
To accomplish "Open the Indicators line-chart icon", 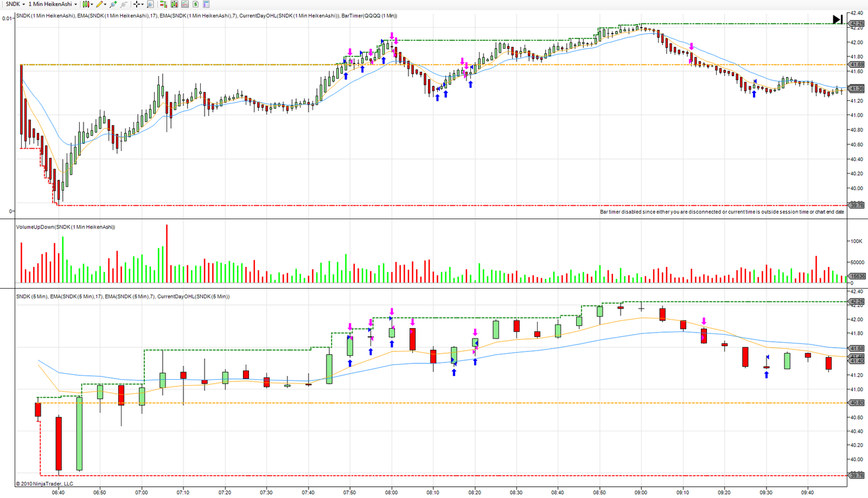I will 185,4.
